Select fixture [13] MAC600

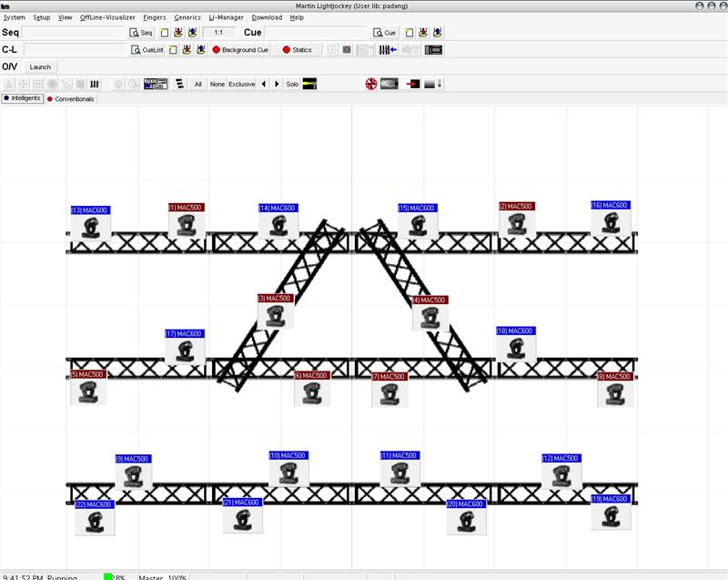(90, 223)
